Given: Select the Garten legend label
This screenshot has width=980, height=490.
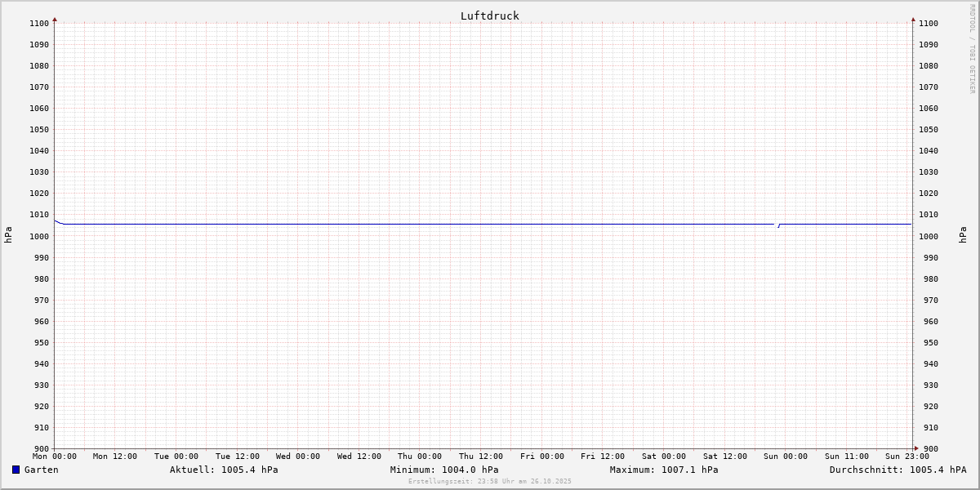Looking at the screenshot, I should click(41, 470).
